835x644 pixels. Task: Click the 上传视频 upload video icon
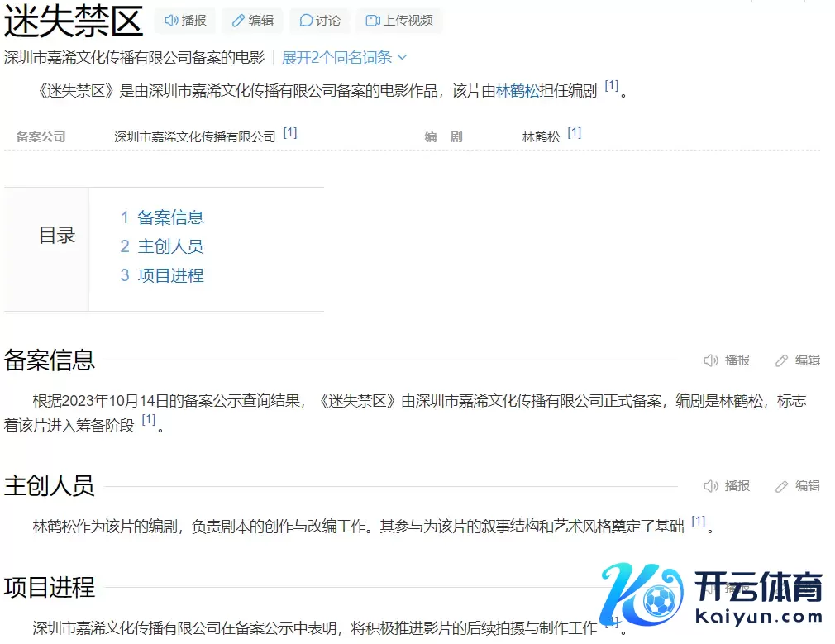click(373, 21)
